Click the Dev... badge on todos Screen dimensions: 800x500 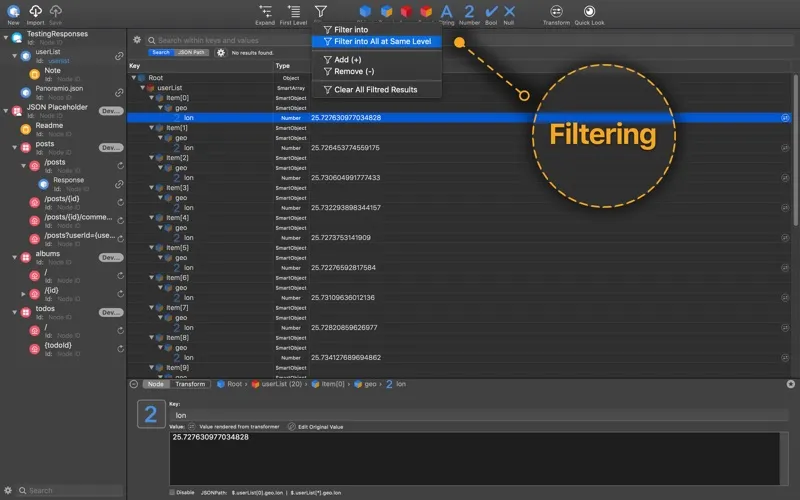point(111,312)
